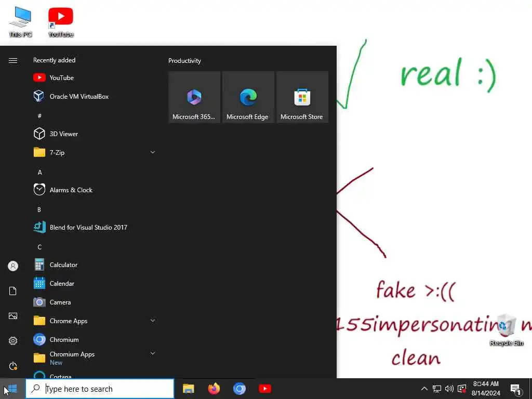Launch Oracle VM VirtualBox
The width and height of the screenshot is (532, 399).
coord(95,96)
